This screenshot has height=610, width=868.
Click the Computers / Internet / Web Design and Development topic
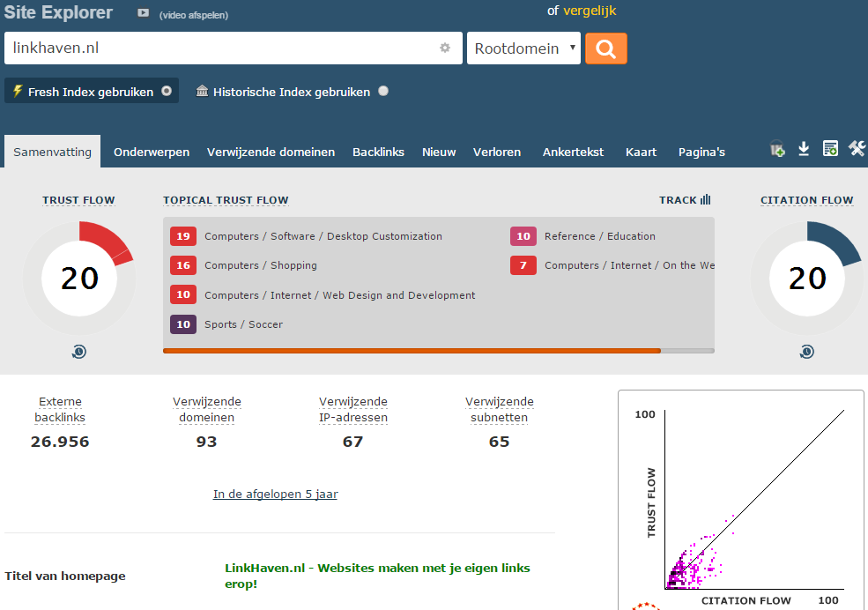pos(340,295)
